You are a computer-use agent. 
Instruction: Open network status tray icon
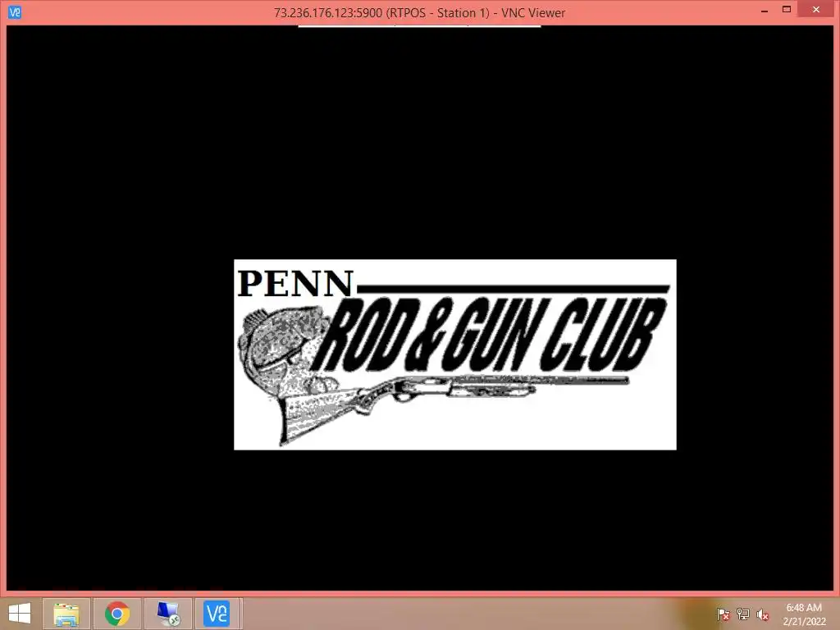click(x=743, y=614)
